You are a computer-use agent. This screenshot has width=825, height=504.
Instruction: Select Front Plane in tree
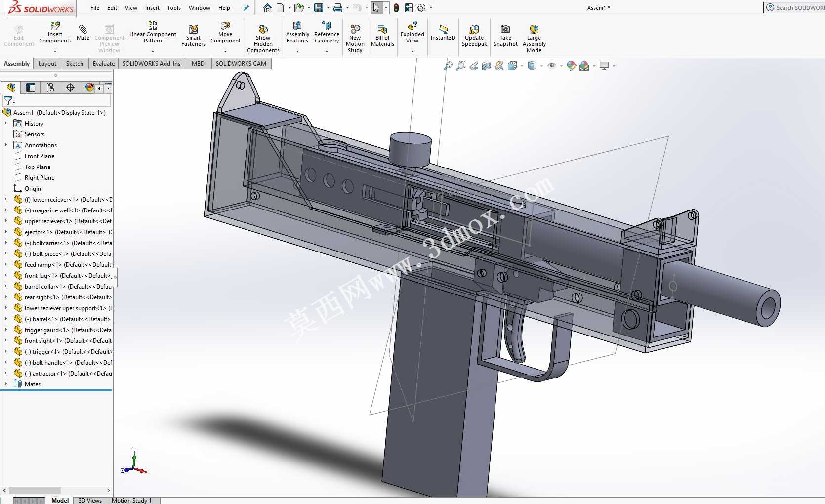[40, 156]
